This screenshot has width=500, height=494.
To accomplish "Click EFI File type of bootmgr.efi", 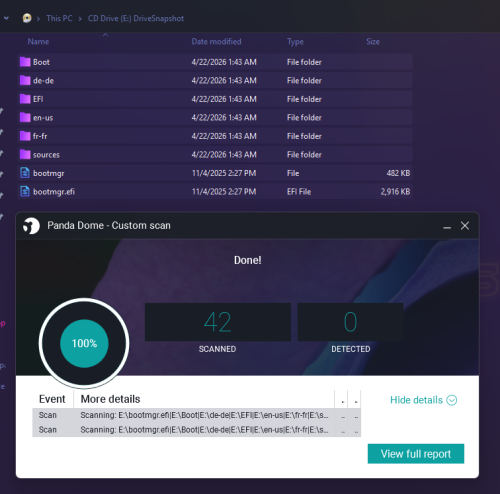I will tap(299, 192).
